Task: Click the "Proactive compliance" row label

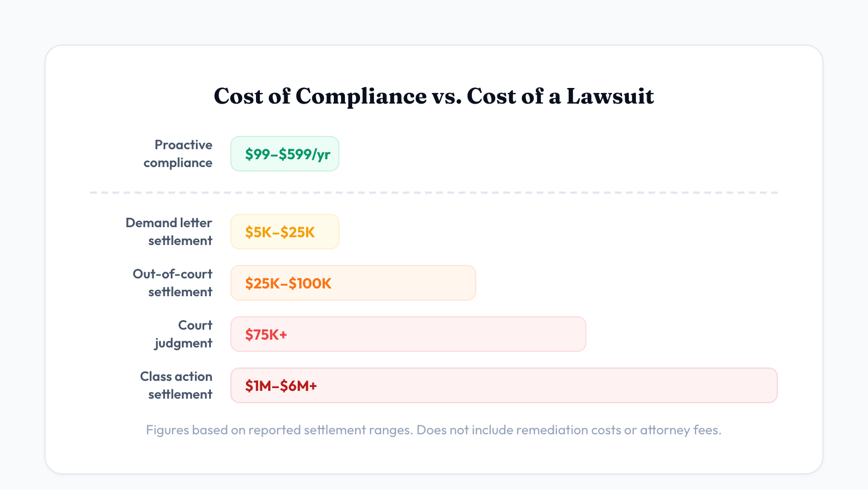Action: (x=178, y=154)
